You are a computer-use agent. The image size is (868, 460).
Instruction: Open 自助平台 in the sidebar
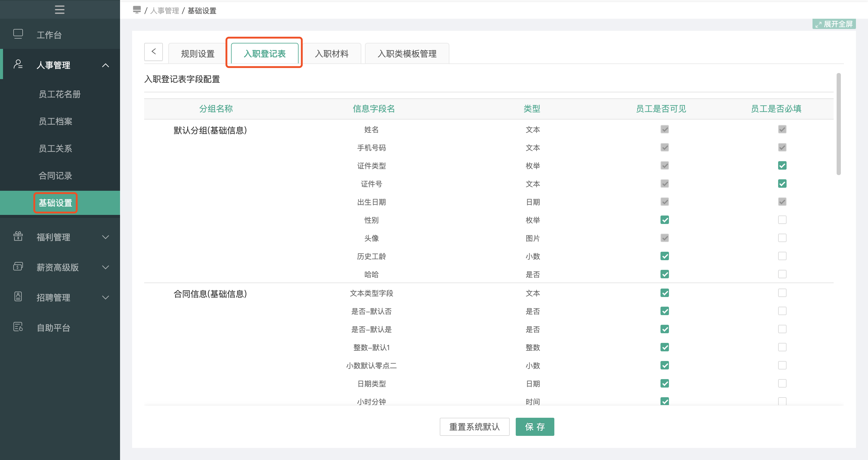pyautogui.click(x=54, y=328)
